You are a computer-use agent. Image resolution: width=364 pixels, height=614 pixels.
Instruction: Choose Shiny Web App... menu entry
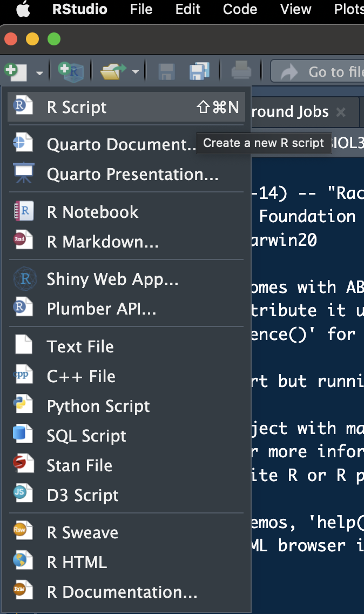click(126, 279)
